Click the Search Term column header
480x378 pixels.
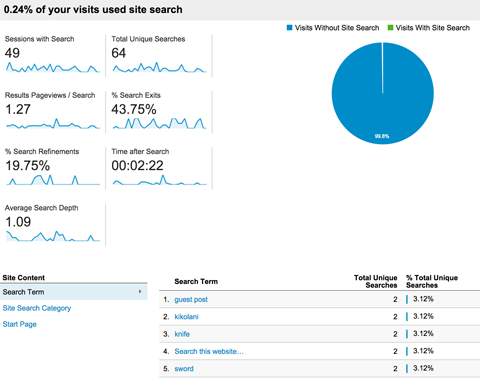coord(196,282)
